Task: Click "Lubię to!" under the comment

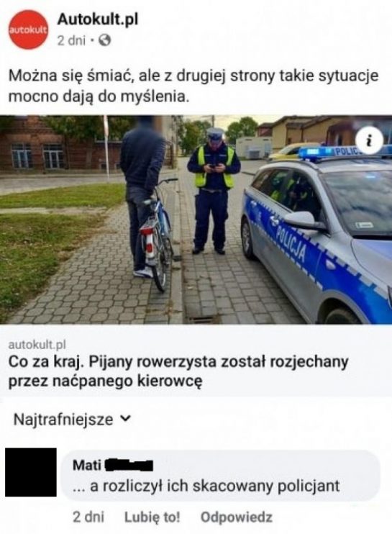Action: click(x=152, y=517)
